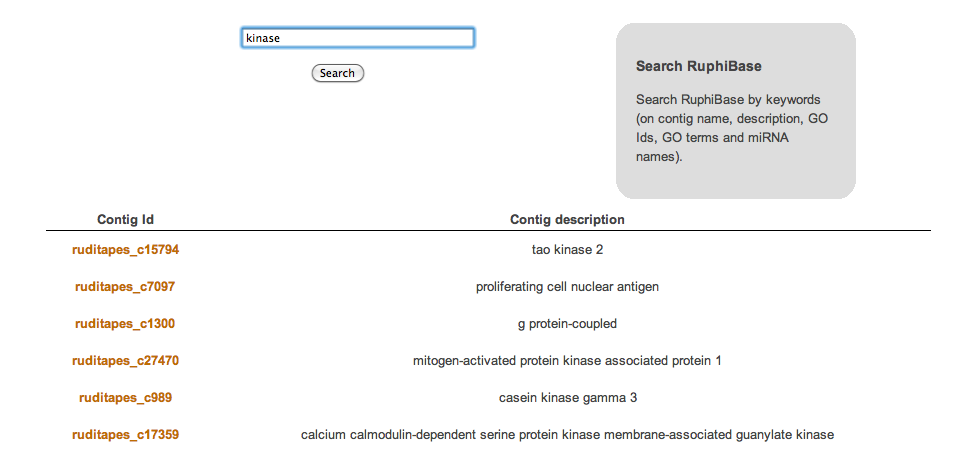Click the calcium calmodulin-dependent serine protein kinase description

click(568, 435)
